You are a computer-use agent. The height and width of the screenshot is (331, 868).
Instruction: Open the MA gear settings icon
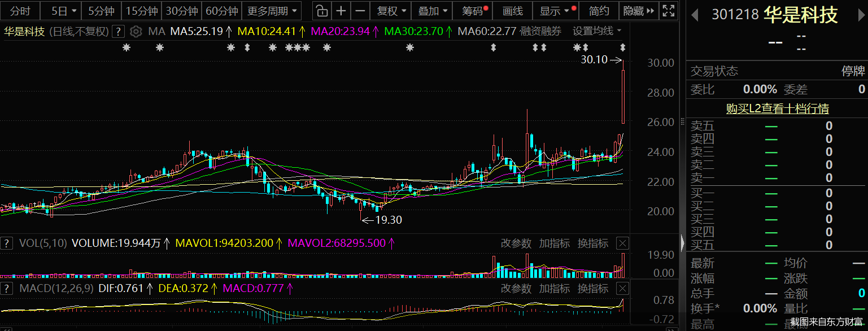click(x=136, y=32)
